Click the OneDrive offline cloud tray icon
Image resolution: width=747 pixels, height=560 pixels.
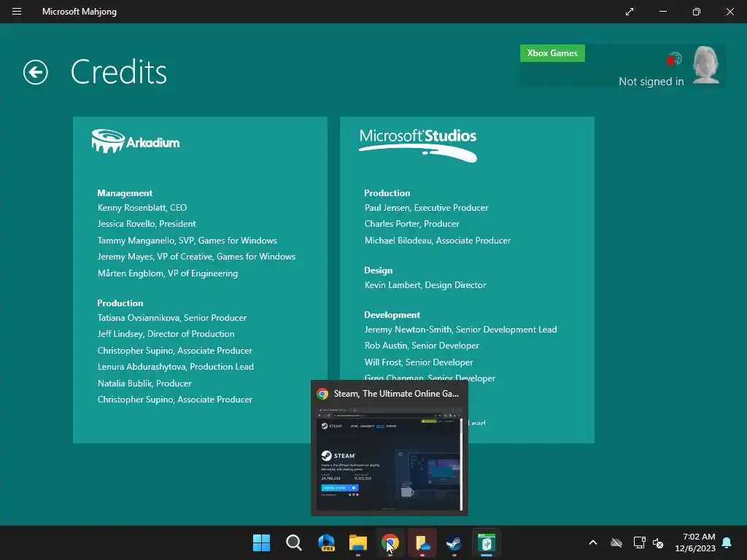pyautogui.click(x=616, y=542)
